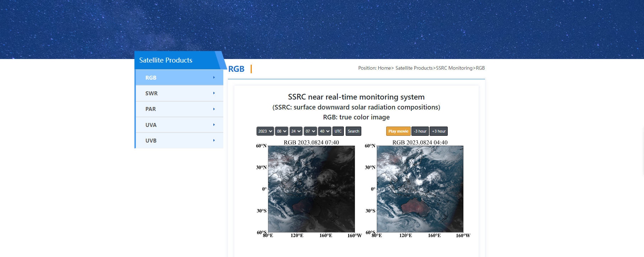644x257 pixels.
Task: Open the hour 07 dropdown
Action: point(310,131)
